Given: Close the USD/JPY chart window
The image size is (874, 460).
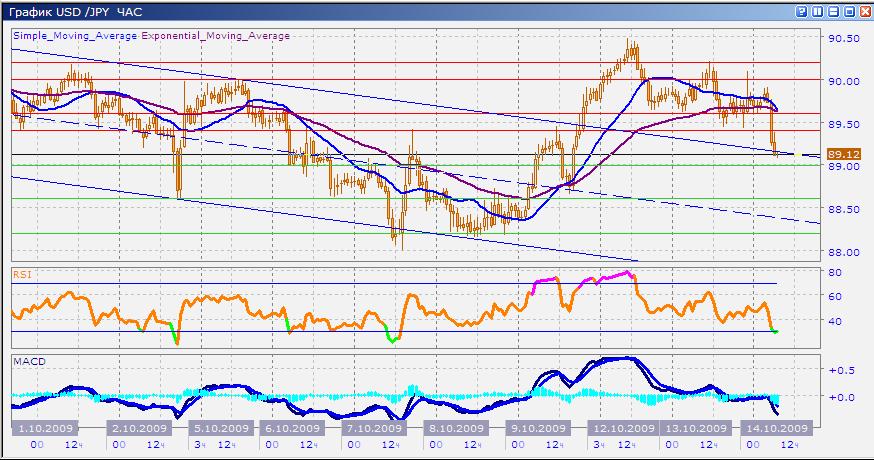Looking at the screenshot, I should (865, 11).
